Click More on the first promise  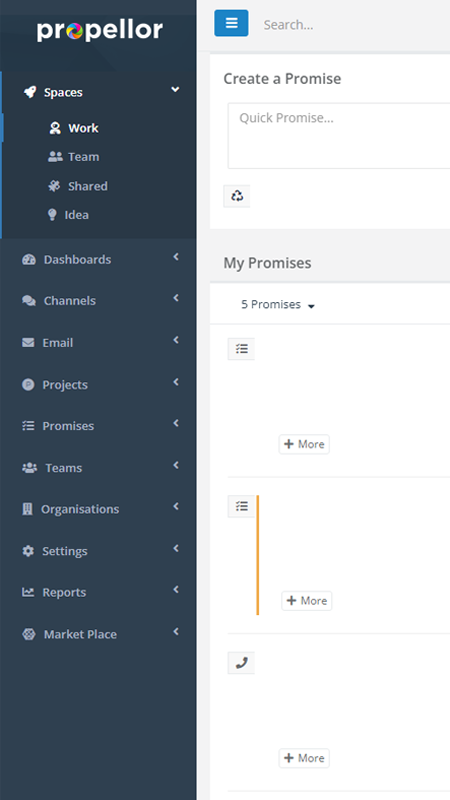304,444
